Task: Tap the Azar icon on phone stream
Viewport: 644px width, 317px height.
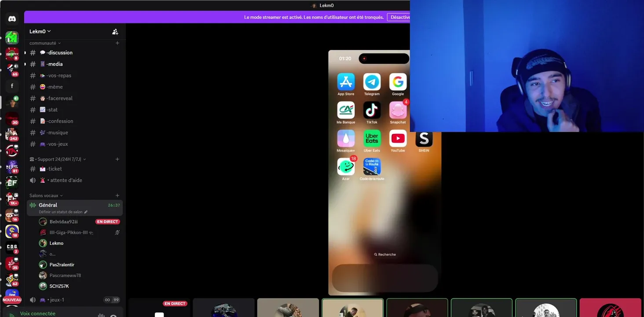Action: 346,166
